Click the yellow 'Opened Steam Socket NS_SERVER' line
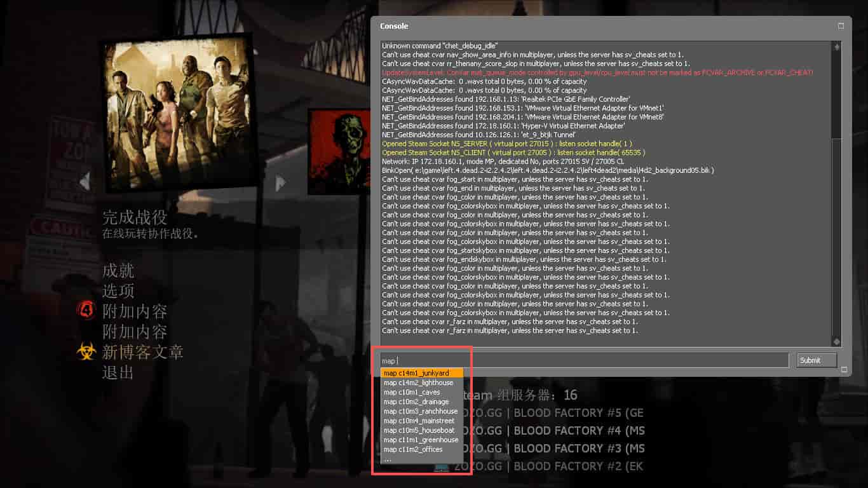 click(x=507, y=144)
